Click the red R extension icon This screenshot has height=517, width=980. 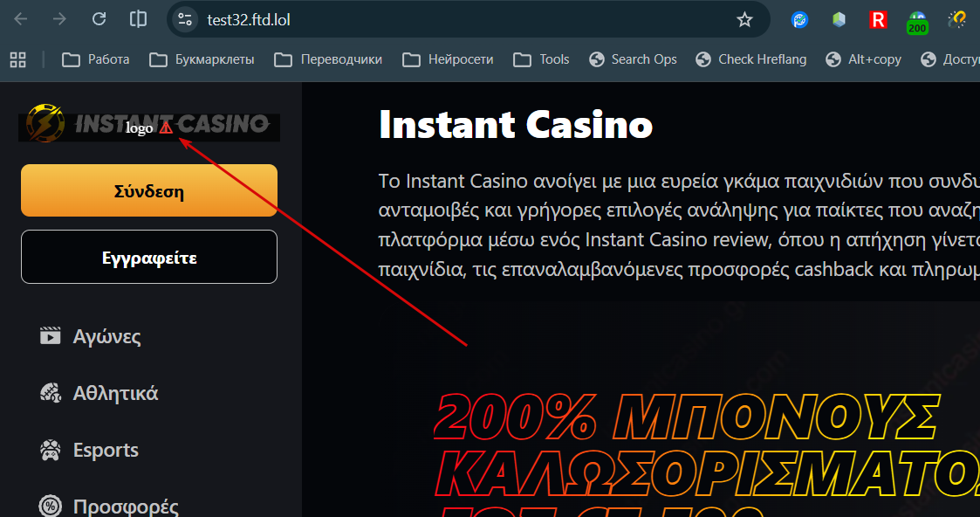(x=878, y=20)
